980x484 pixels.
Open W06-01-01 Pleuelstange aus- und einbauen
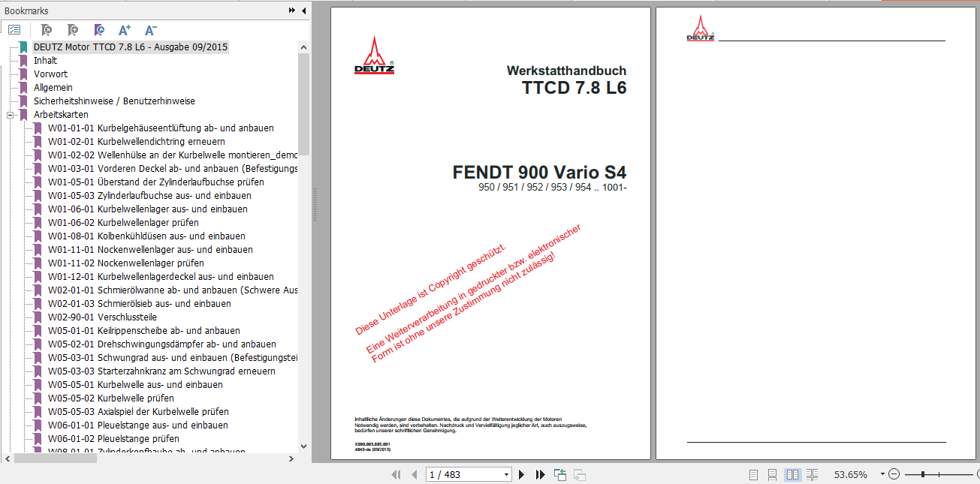point(138,425)
